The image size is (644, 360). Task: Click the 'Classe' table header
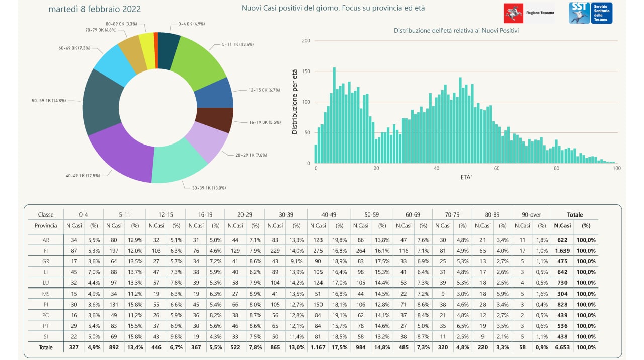[x=46, y=214]
